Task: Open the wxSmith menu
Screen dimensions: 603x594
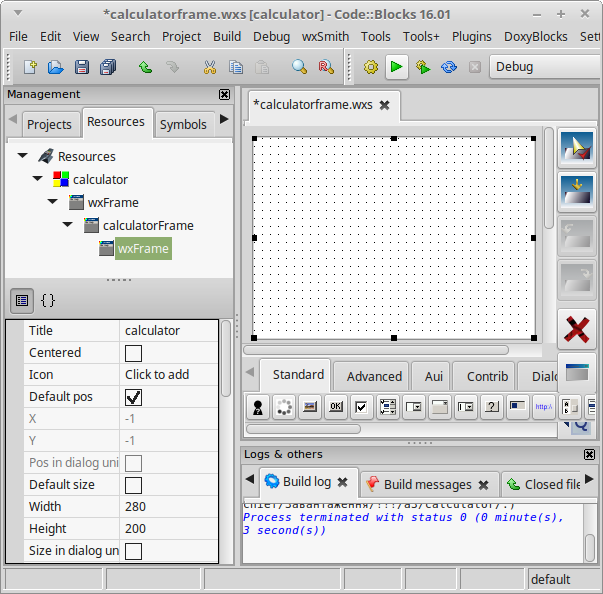Action: (x=325, y=37)
